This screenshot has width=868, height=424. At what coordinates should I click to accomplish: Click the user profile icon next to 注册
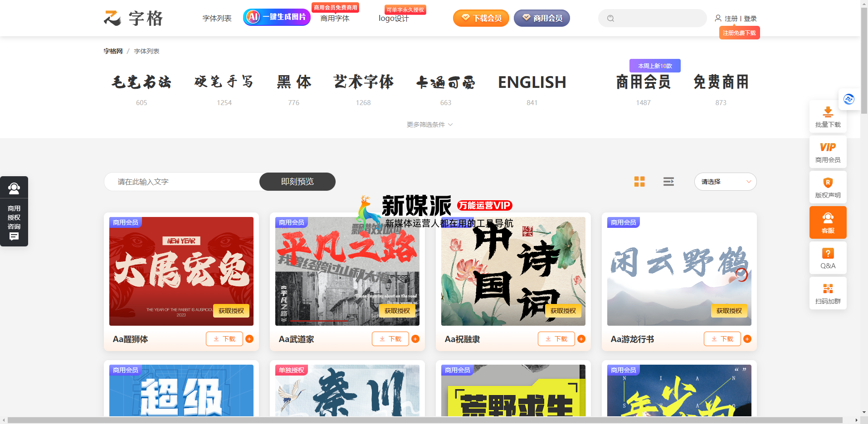tap(718, 18)
